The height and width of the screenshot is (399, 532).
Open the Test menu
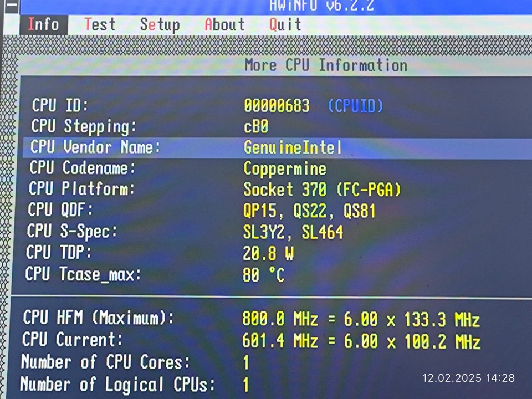(100, 24)
